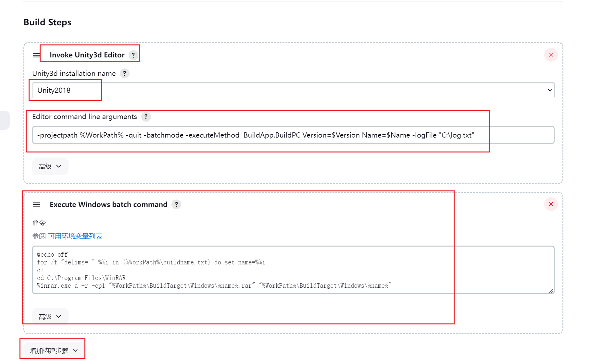Click the Invoke Unity3d Editor title

pos(87,55)
